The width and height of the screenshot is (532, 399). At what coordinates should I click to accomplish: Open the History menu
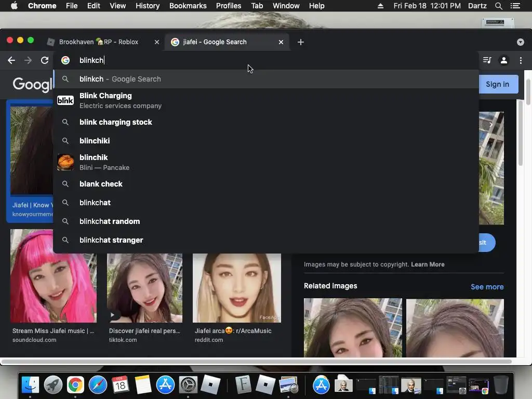(x=148, y=6)
